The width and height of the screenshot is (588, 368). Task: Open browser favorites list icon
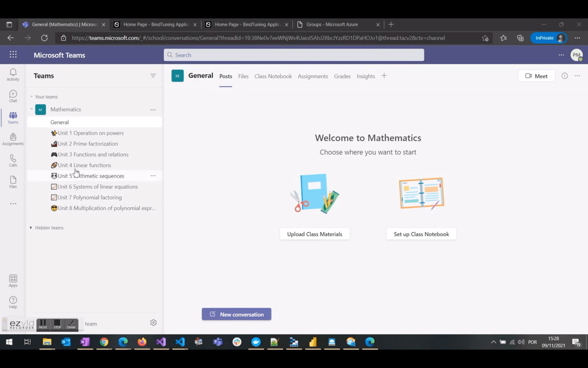503,38
